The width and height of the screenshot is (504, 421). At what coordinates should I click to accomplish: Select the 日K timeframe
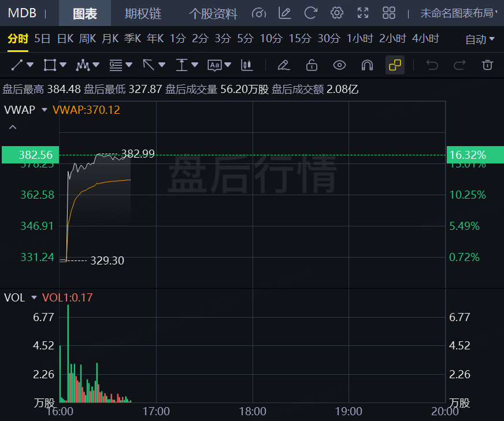click(x=65, y=39)
